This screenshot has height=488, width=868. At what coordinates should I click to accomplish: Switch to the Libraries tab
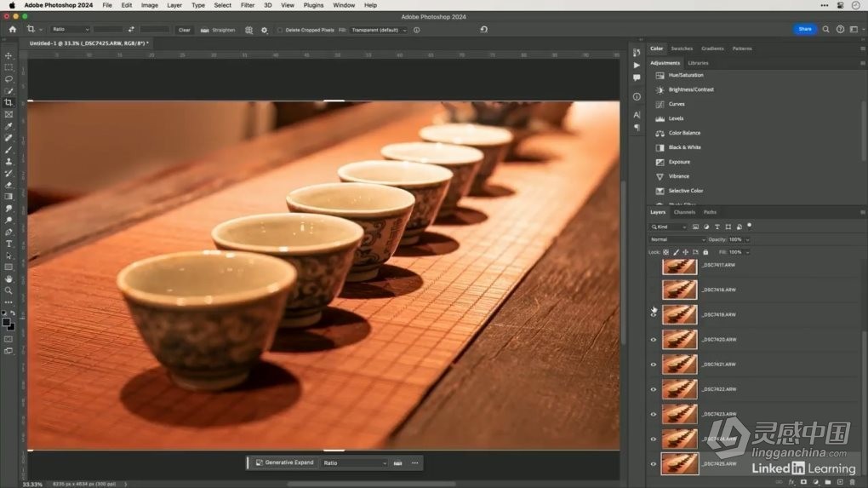pos(698,63)
